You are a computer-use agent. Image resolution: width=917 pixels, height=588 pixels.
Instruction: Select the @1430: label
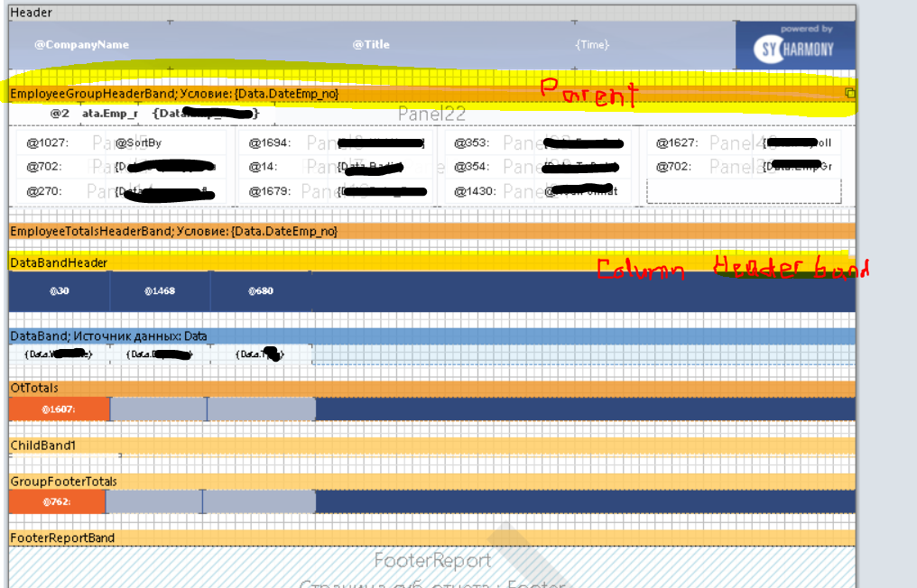click(x=476, y=191)
